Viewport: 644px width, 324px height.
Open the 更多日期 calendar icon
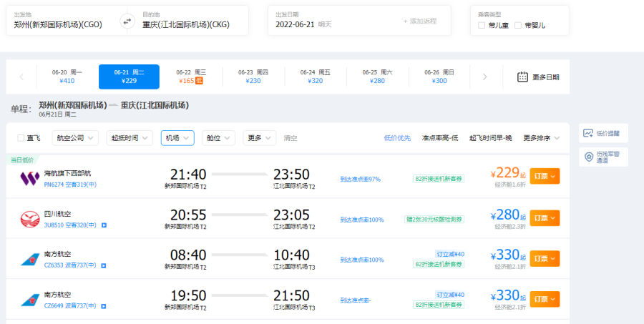pyautogui.click(x=522, y=77)
